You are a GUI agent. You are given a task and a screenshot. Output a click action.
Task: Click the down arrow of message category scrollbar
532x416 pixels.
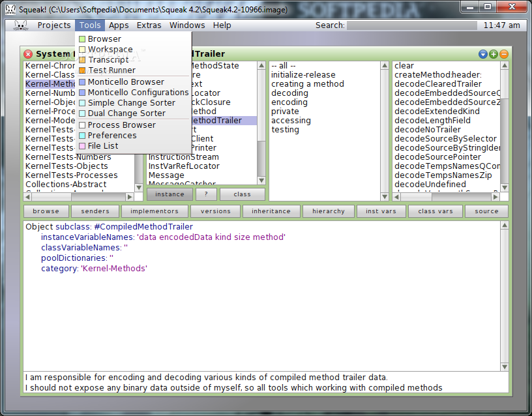point(385,196)
